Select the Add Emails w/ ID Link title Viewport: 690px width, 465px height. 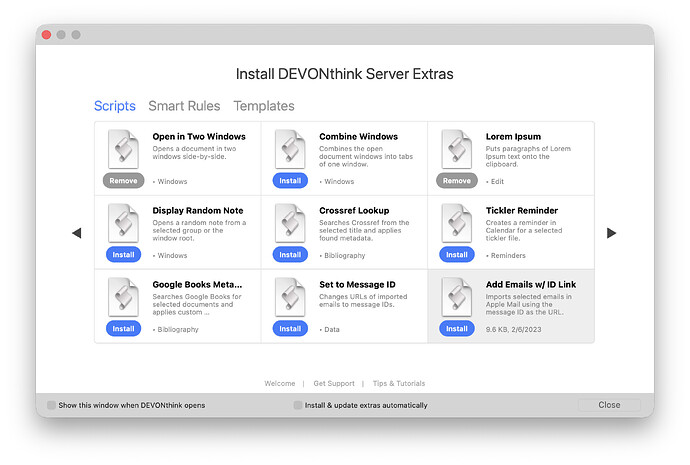pyautogui.click(x=531, y=285)
